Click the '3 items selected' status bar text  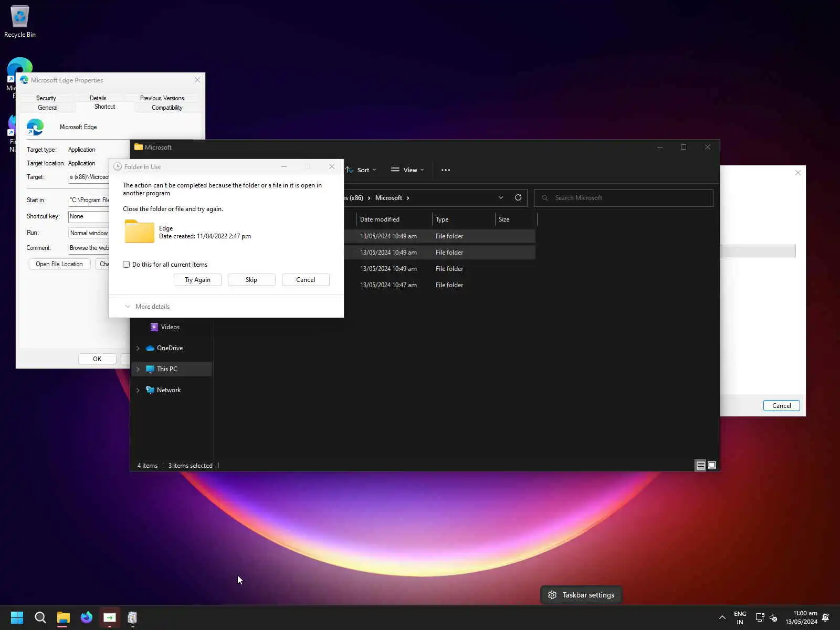pos(191,466)
